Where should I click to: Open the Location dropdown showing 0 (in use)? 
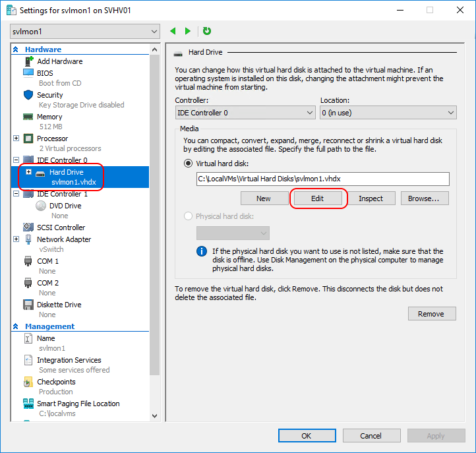tap(388, 113)
